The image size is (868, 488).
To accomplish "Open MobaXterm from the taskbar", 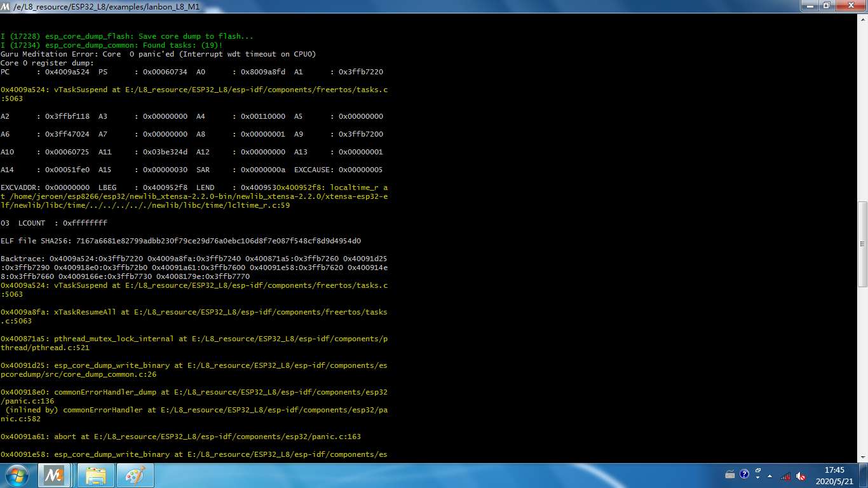I will (54, 475).
